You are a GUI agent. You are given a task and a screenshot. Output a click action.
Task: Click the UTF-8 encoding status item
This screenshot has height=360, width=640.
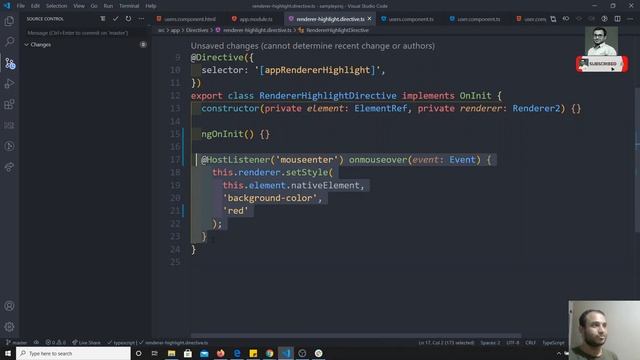coord(513,342)
